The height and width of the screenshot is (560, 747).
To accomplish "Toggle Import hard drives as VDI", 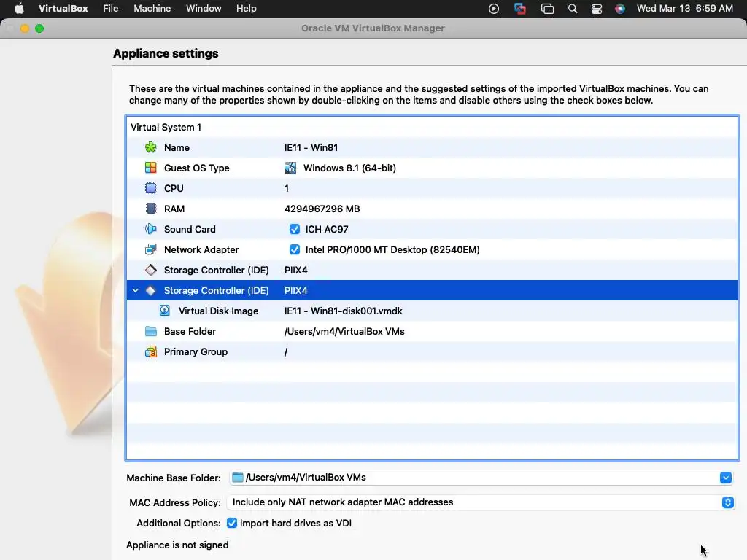I will 232,523.
